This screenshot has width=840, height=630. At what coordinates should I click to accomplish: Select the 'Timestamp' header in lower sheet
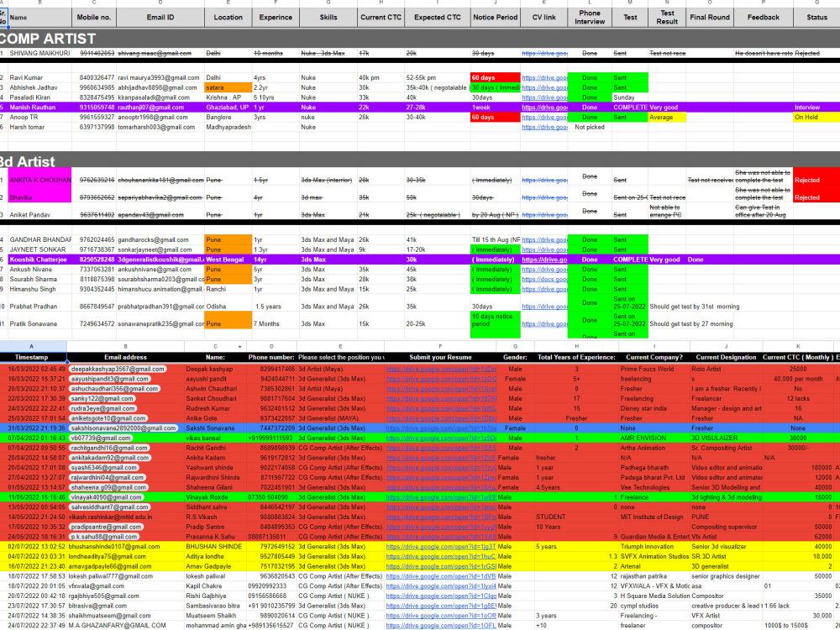pos(32,357)
